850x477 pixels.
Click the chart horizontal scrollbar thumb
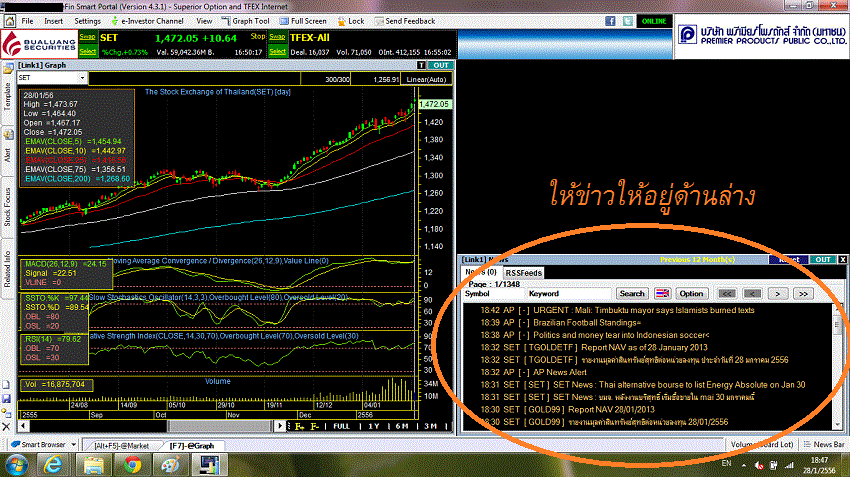(220, 426)
